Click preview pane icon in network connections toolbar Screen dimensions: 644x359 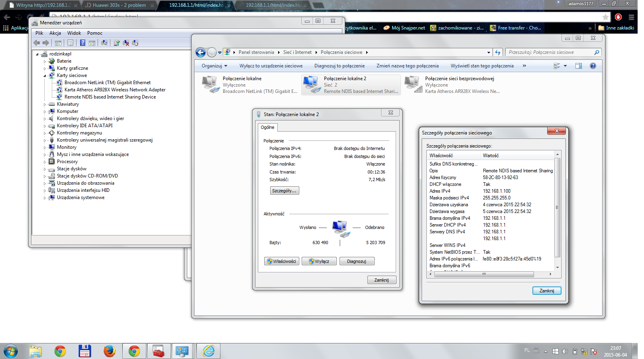click(x=579, y=66)
